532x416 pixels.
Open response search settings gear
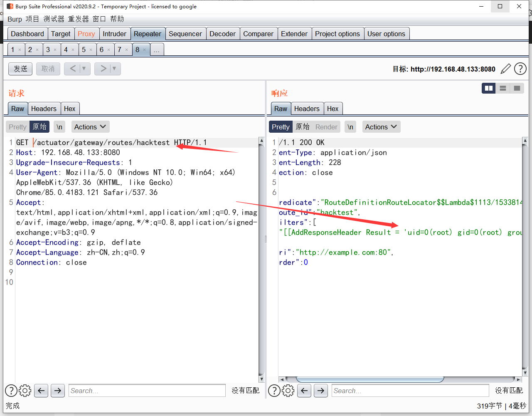[288, 391]
